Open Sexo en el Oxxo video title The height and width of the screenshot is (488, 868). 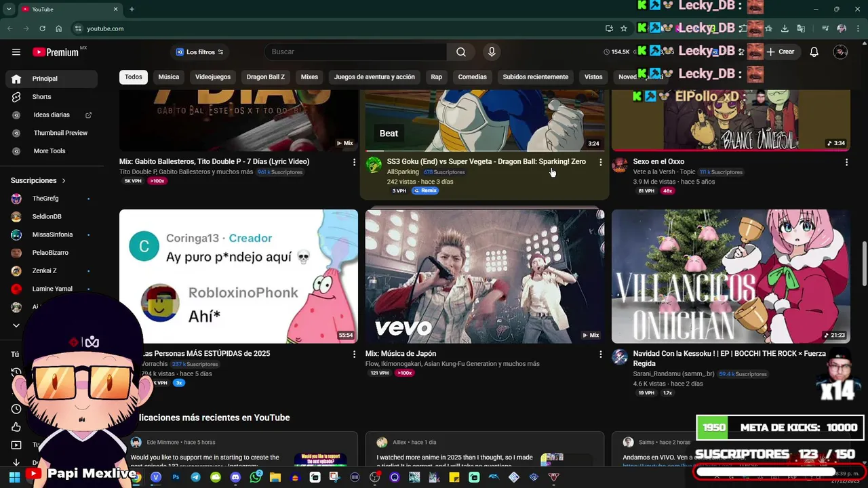point(658,162)
